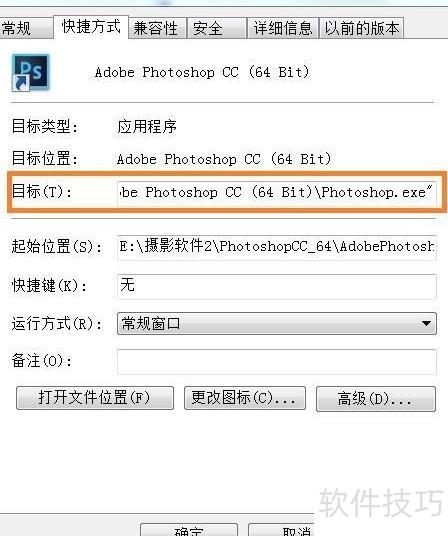Click the 快捷键(K) field showing 无
The image size is (448, 536).
[276, 286]
